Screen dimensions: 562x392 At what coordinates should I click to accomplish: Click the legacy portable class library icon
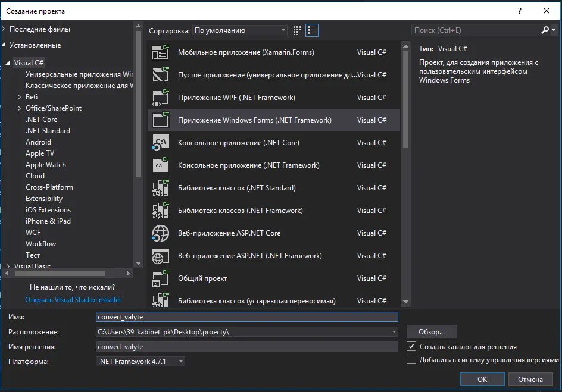click(x=160, y=300)
